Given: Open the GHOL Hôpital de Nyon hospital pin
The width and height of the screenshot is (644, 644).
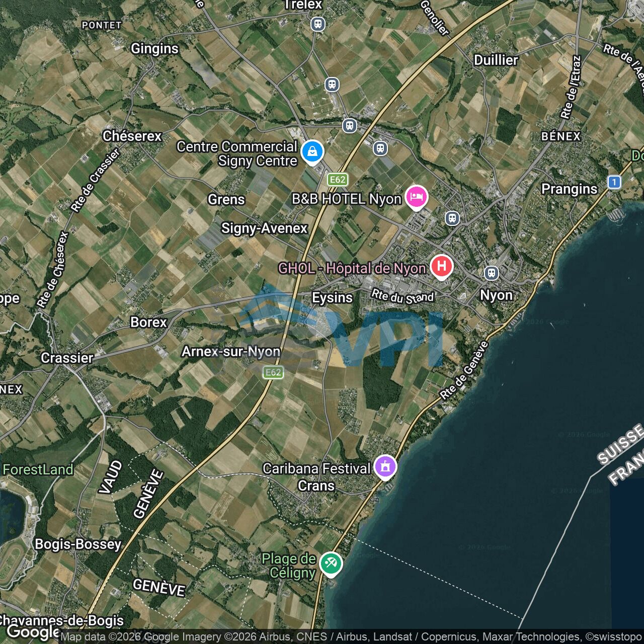Looking at the screenshot, I should [441, 267].
